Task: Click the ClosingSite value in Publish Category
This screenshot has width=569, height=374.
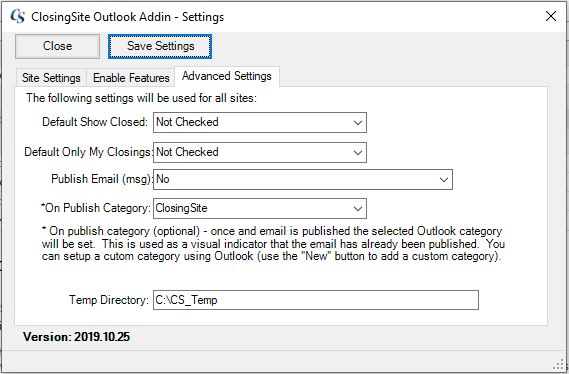Action: click(x=181, y=208)
